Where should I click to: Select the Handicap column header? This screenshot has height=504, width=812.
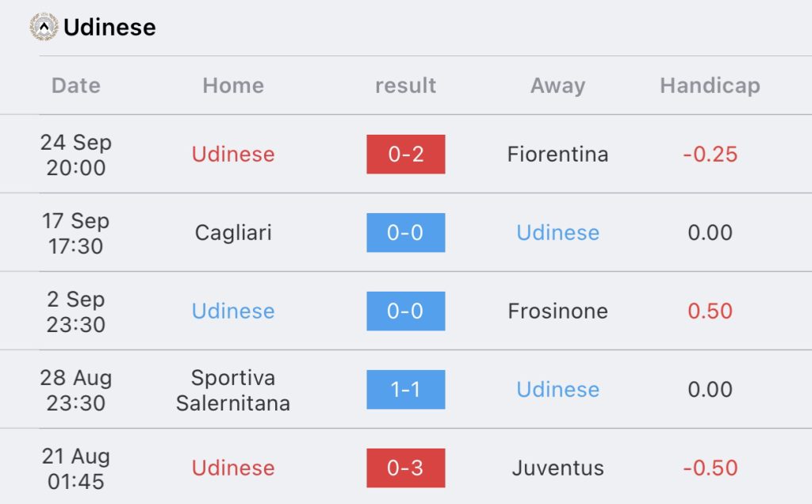(x=710, y=86)
